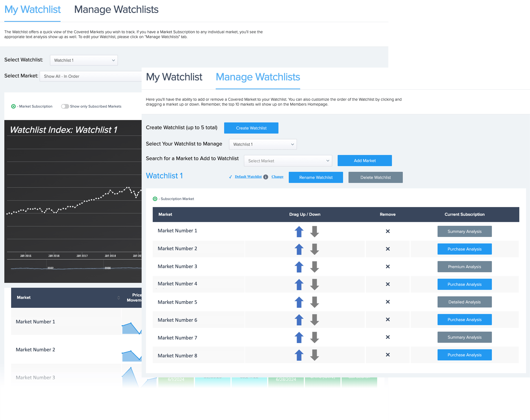
Task: Remove Market Number 5 with the X icon
Action: tap(388, 302)
